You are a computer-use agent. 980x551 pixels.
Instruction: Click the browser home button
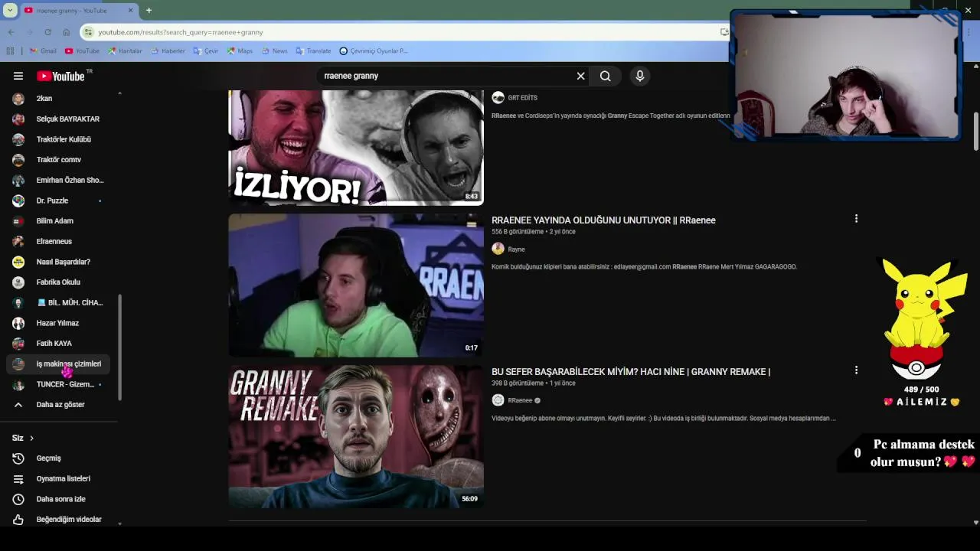coord(66,32)
